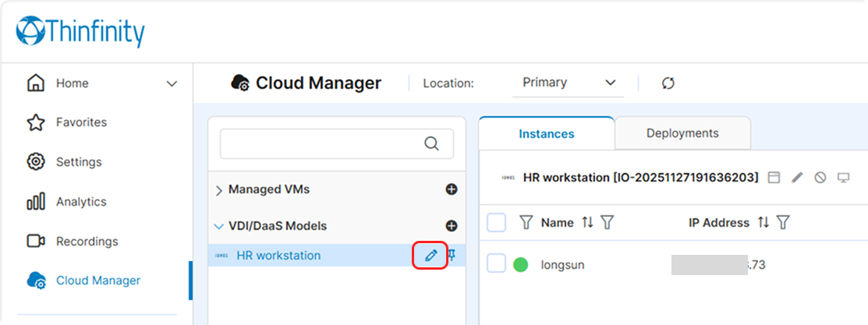Click the window icon after the HR workstation title
Screen dimensions: 868x325
tap(773, 178)
